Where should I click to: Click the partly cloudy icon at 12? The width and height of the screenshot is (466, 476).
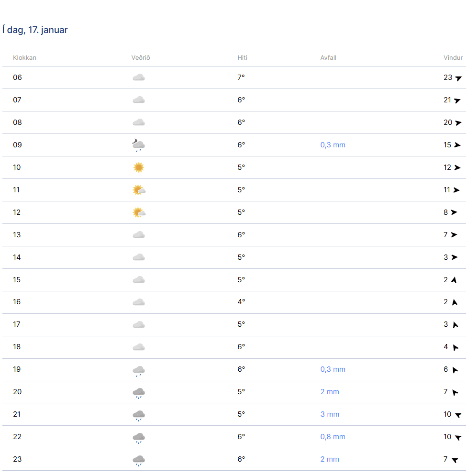click(x=139, y=212)
